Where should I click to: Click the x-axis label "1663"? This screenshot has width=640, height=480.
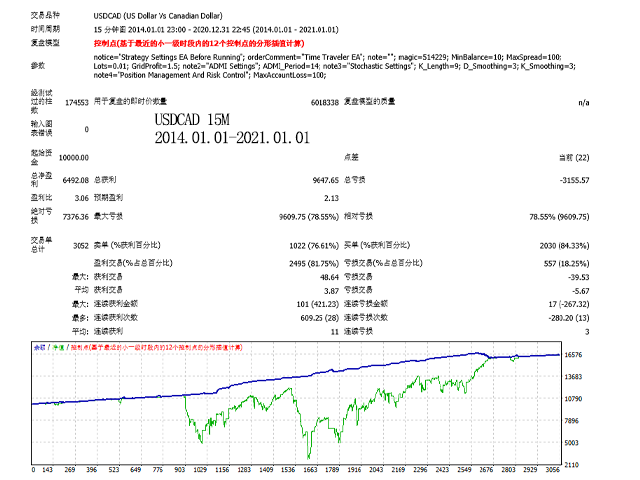pyautogui.click(x=310, y=470)
